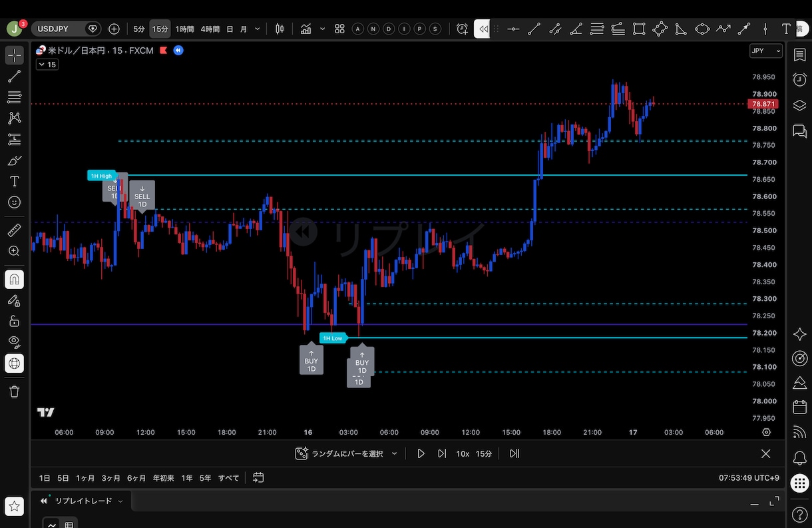812x528 pixels.
Task: Select the trend line drawing tool in left sidebar
Action: coord(14,77)
